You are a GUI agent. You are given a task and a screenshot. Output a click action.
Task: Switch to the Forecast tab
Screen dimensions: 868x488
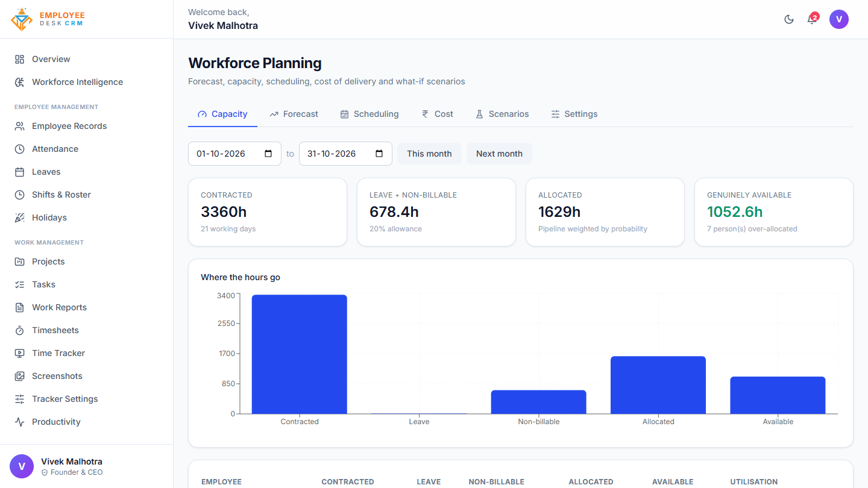pos(294,114)
